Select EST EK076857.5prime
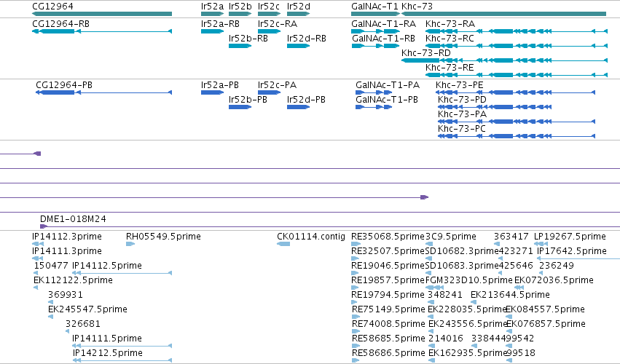The width and height of the screenshot is (620, 364). [x=546, y=324]
